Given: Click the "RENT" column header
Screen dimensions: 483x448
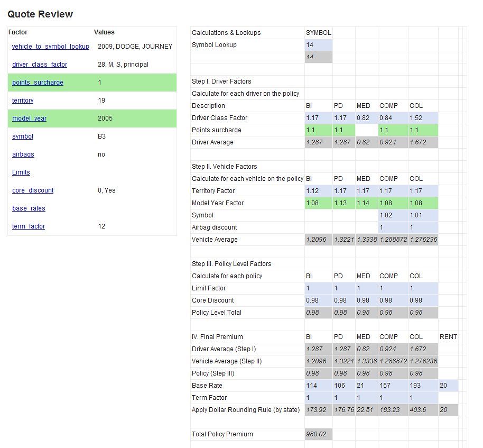Looking at the screenshot, I should tap(448, 337).
